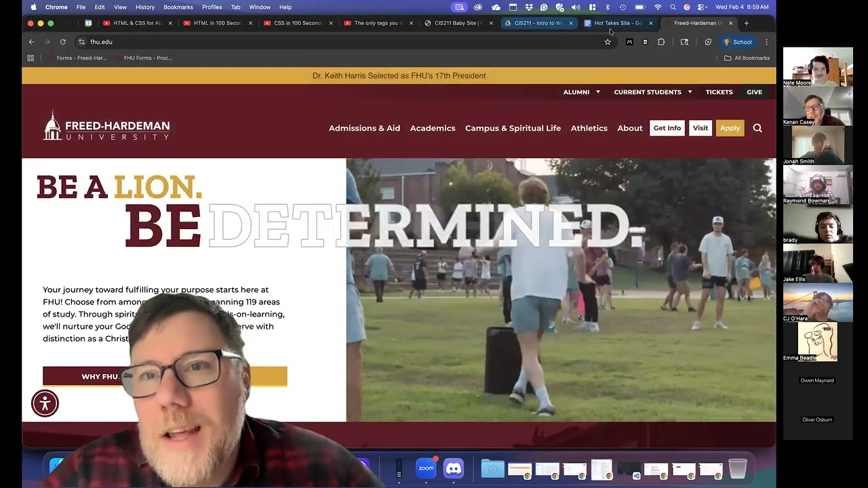Open Spotlight search in the menu bar
868x488 pixels.
[x=673, y=7]
